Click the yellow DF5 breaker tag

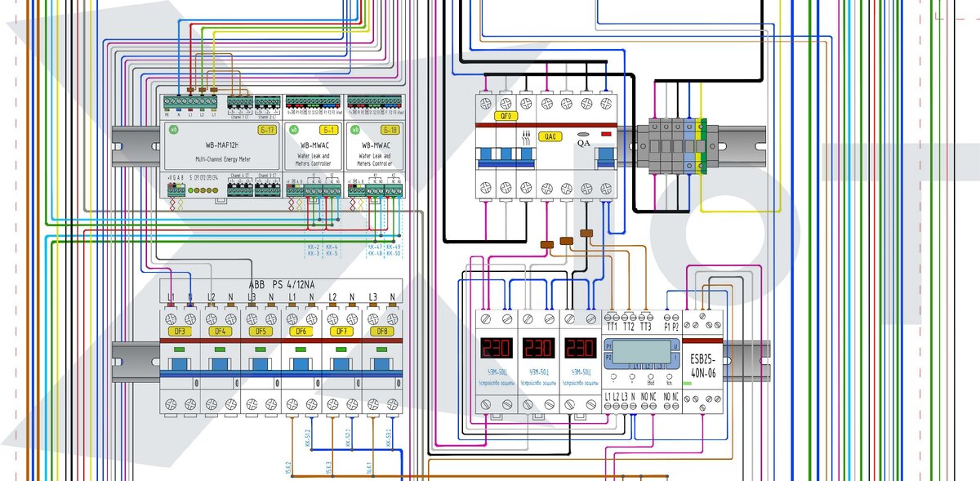[261, 332]
